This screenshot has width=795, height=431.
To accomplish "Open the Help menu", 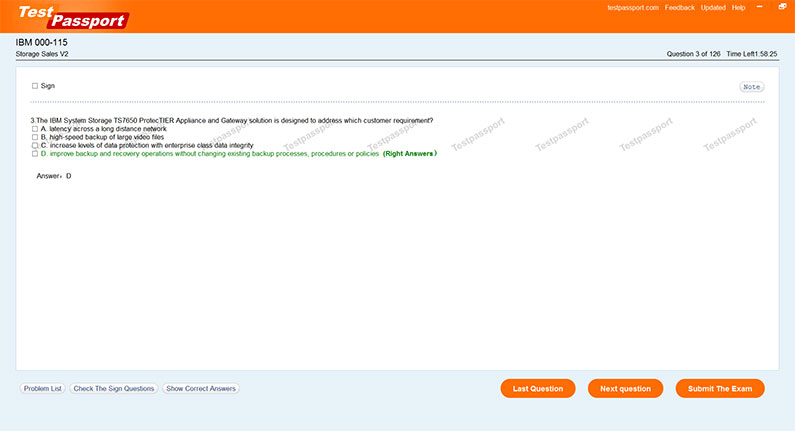I will [x=739, y=8].
